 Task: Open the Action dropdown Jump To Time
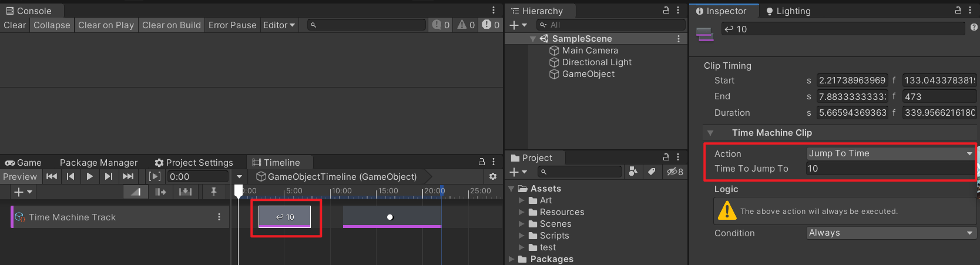(891, 153)
